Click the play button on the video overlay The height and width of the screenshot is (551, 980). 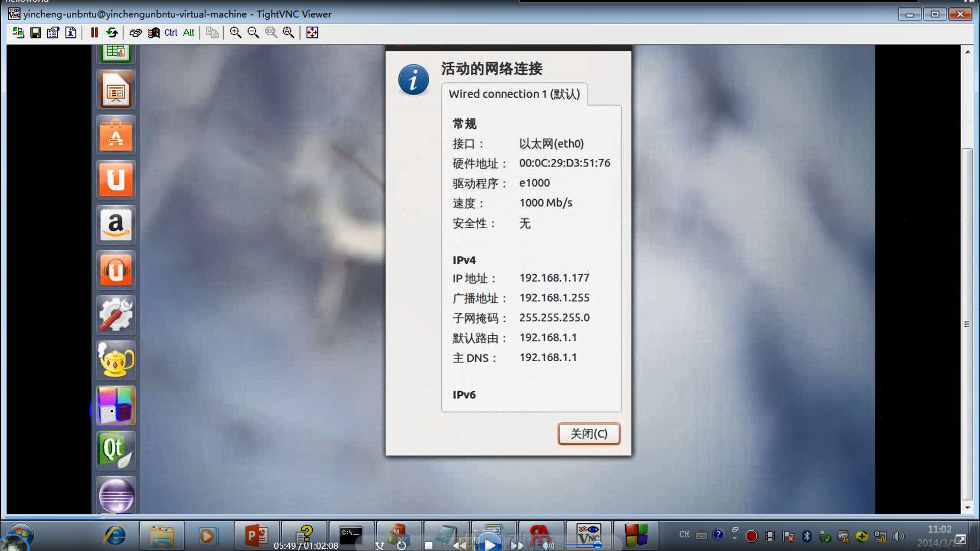pos(490,544)
